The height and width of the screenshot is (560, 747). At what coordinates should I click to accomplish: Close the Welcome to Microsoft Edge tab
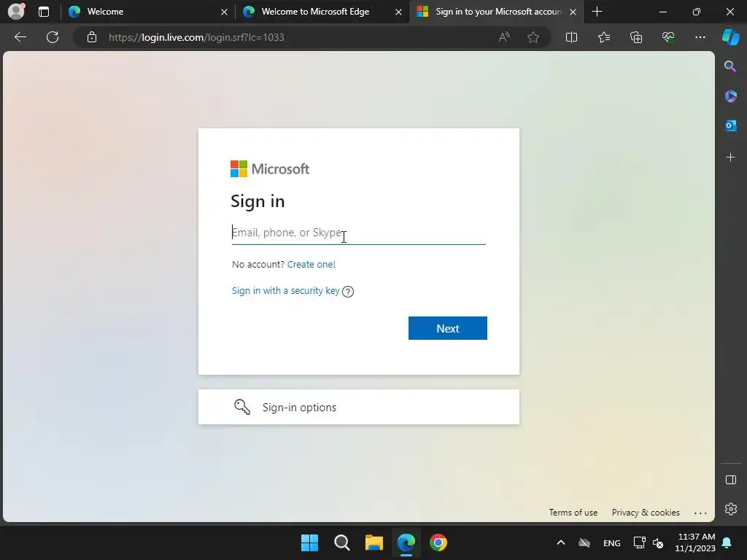coord(398,12)
